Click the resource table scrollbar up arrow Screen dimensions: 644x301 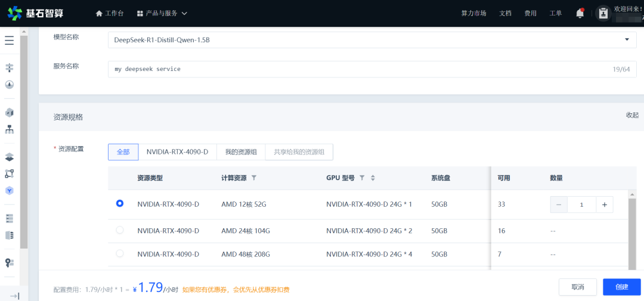pos(632,194)
